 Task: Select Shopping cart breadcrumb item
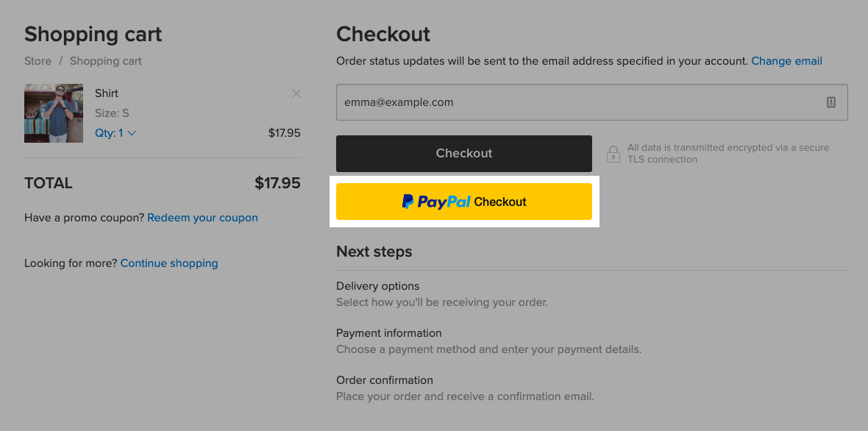point(106,61)
